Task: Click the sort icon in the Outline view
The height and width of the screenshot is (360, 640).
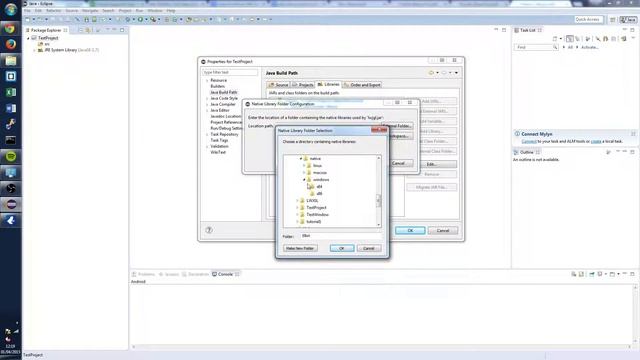Action: (x=609, y=152)
